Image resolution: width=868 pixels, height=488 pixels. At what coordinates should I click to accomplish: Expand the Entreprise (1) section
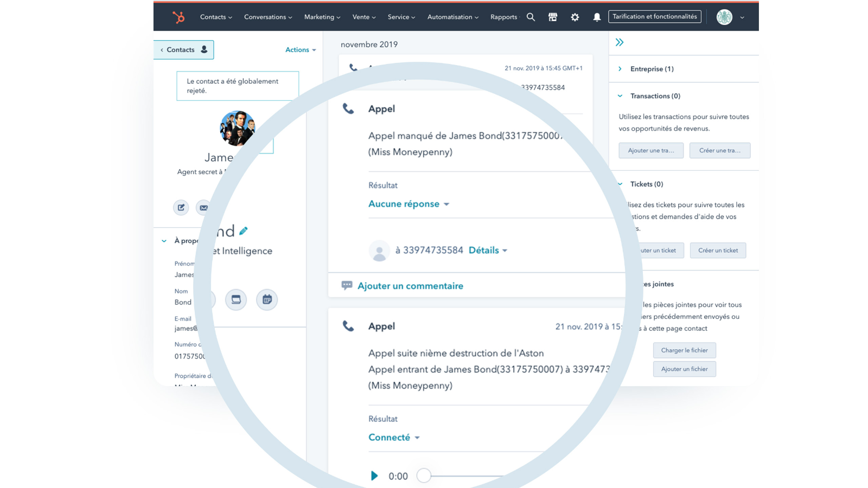tap(652, 69)
